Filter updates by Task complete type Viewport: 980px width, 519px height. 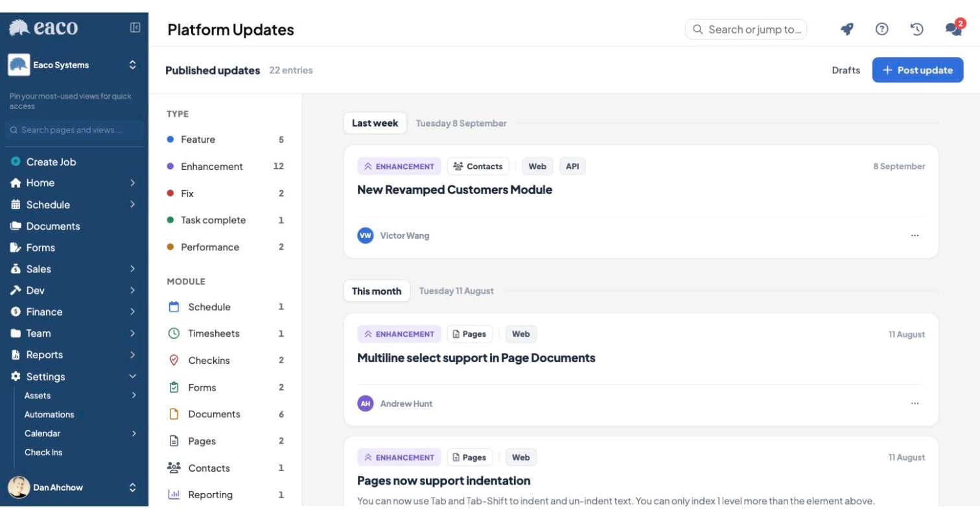tap(225, 220)
